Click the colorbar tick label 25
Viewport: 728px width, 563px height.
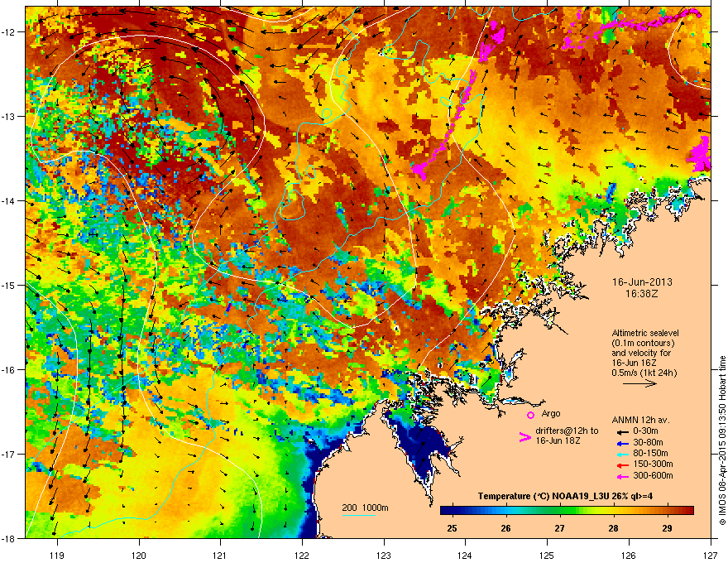[x=452, y=528]
